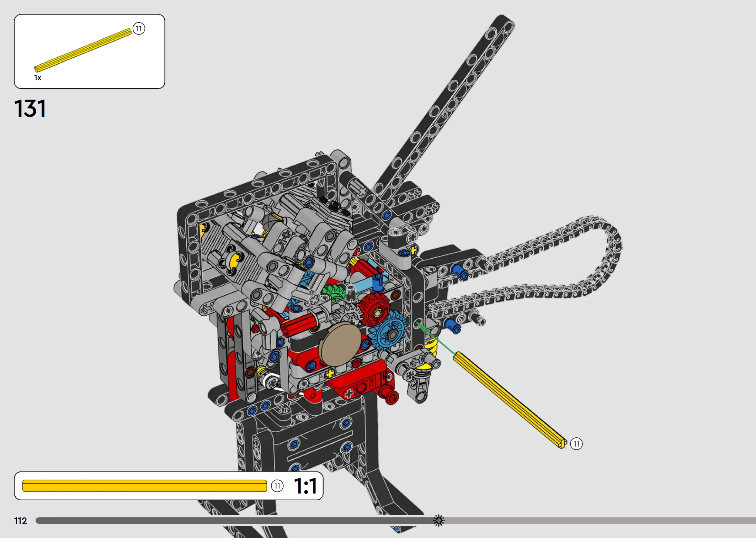Click the 1:1 scale label
The width and height of the screenshot is (756, 538).
305,486
